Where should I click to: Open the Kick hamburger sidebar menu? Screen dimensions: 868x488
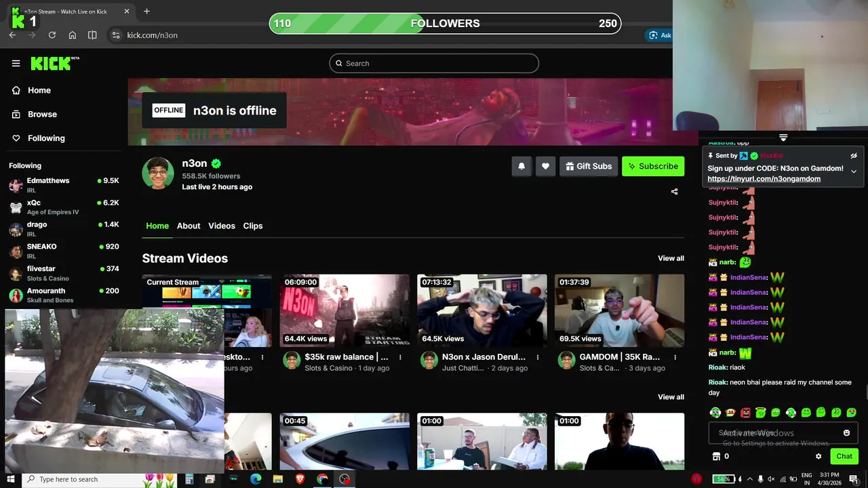(16, 63)
